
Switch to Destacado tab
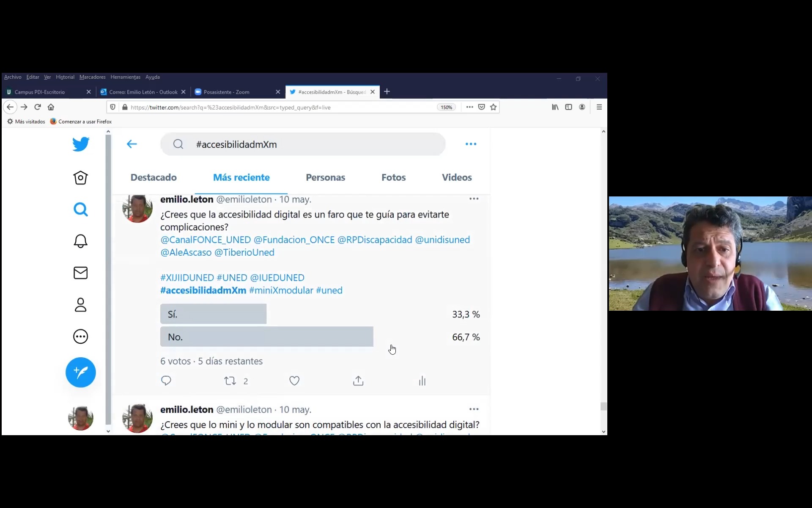(154, 177)
